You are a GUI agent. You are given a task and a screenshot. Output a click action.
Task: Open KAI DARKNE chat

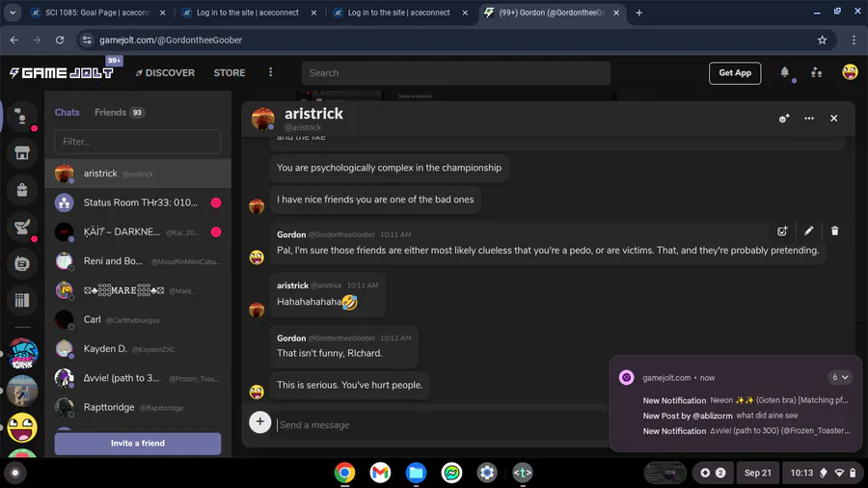137,231
